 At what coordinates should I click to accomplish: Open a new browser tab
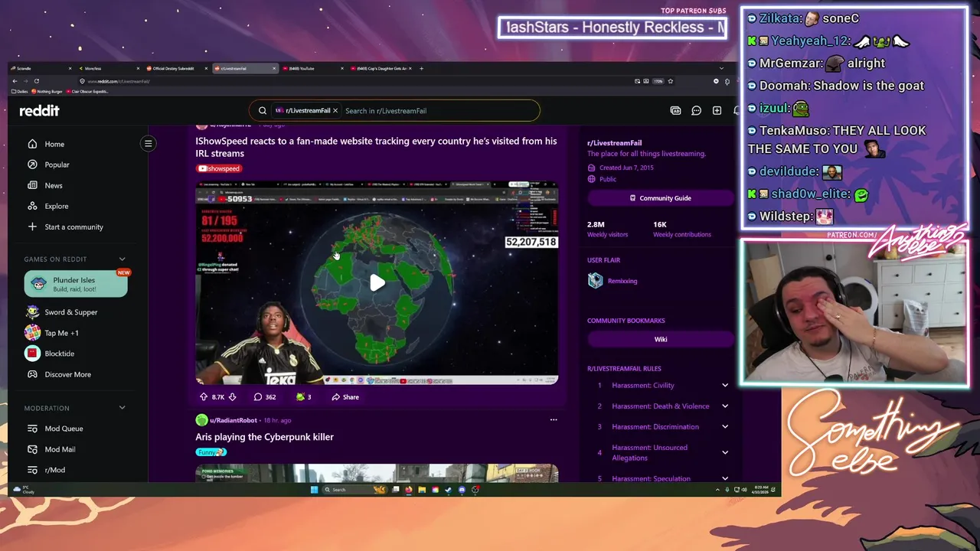coord(422,68)
